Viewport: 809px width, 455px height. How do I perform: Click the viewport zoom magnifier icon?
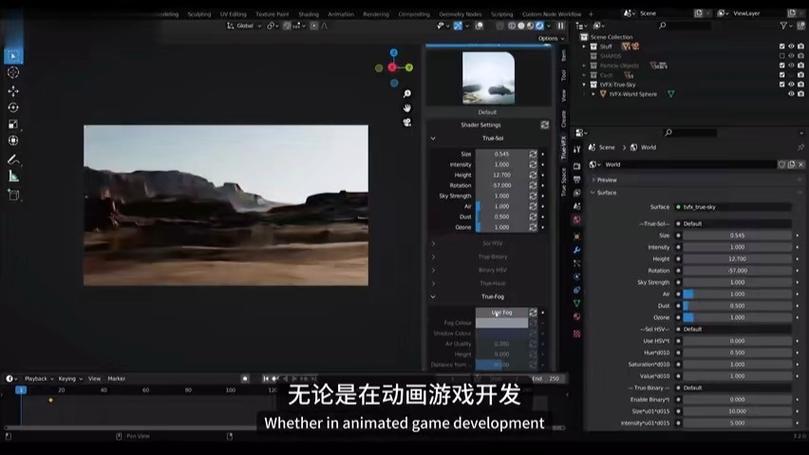(407, 93)
